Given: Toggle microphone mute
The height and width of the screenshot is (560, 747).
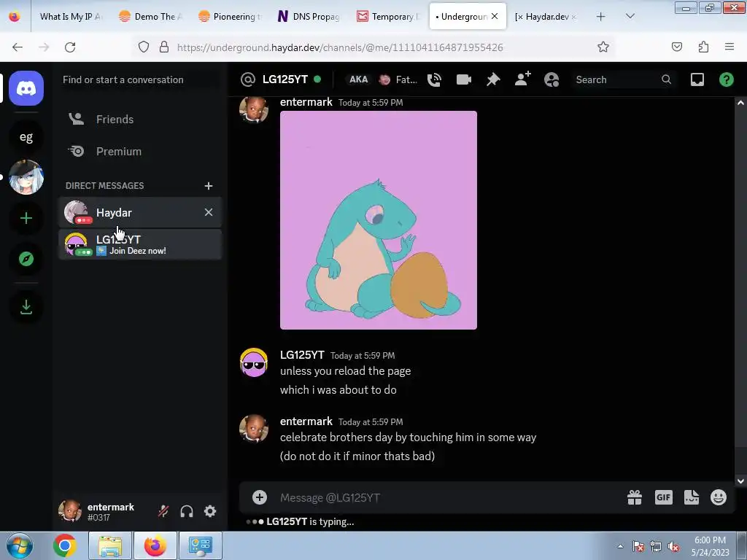Looking at the screenshot, I should (x=163, y=511).
